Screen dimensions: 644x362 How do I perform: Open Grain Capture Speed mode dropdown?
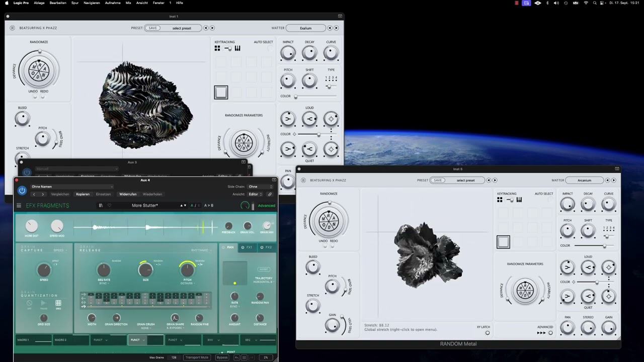tap(60, 250)
